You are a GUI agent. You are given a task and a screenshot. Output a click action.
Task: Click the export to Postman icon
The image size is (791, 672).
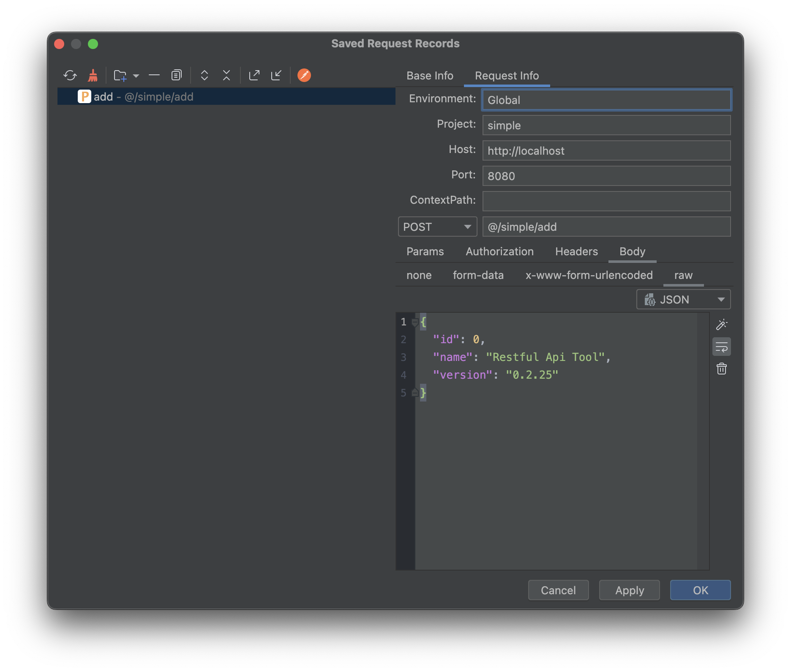point(255,75)
